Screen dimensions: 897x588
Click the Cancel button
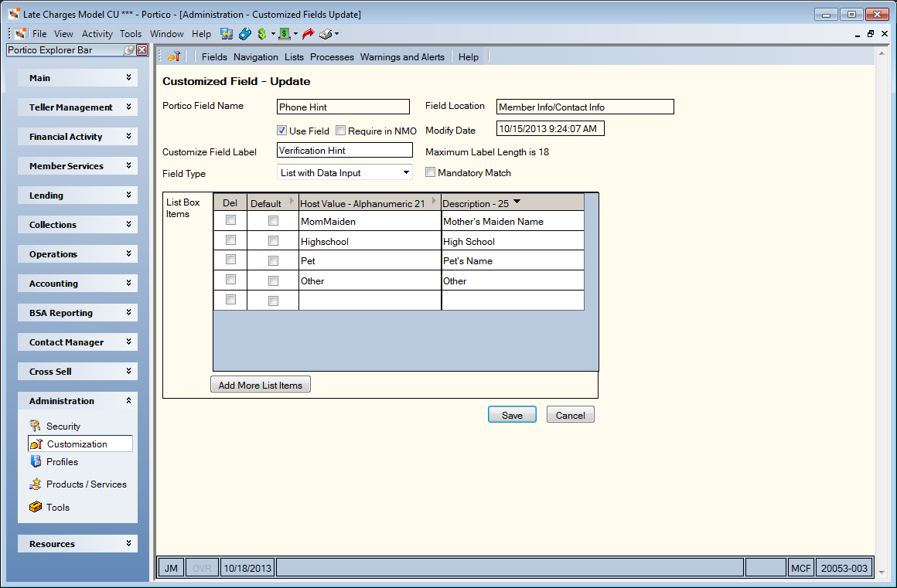571,415
